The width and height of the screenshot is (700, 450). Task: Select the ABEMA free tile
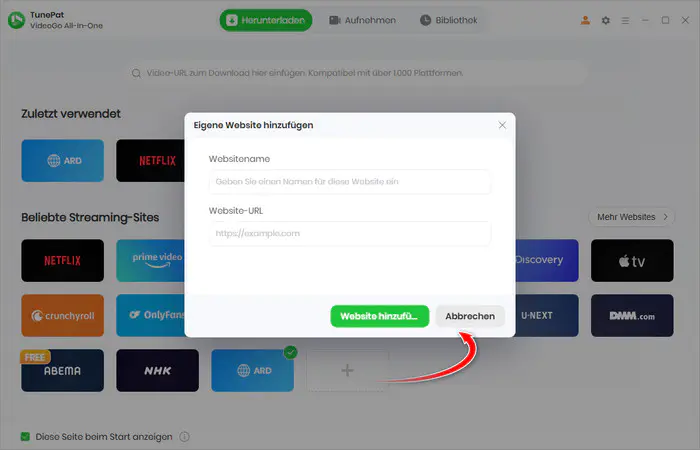pyautogui.click(x=62, y=371)
